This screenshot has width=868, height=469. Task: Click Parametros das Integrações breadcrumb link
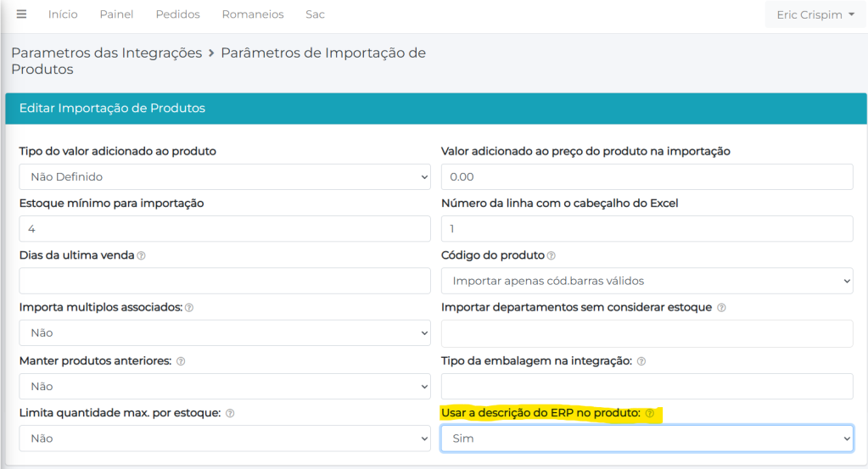point(106,53)
